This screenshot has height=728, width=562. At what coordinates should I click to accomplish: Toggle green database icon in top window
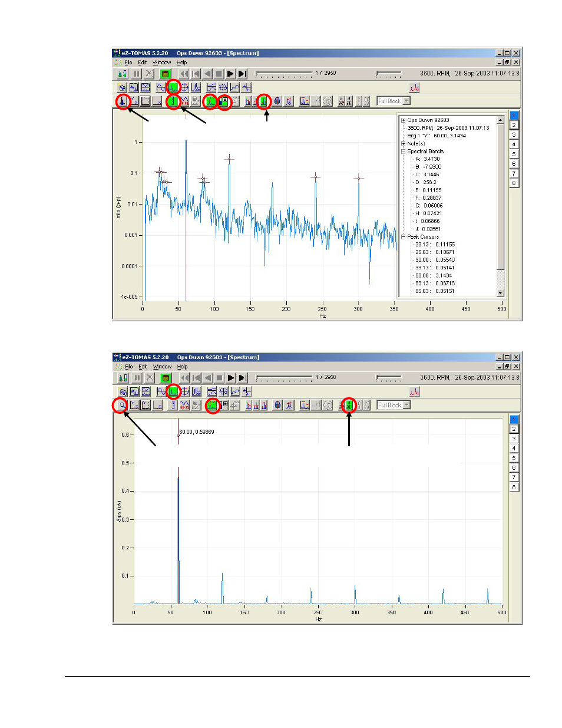coord(165,74)
